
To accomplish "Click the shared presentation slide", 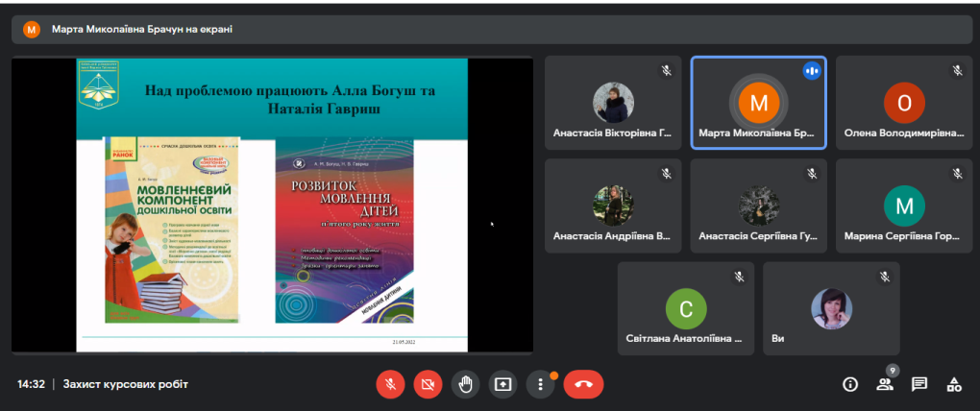I will pyautogui.click(x=272, y=205).
